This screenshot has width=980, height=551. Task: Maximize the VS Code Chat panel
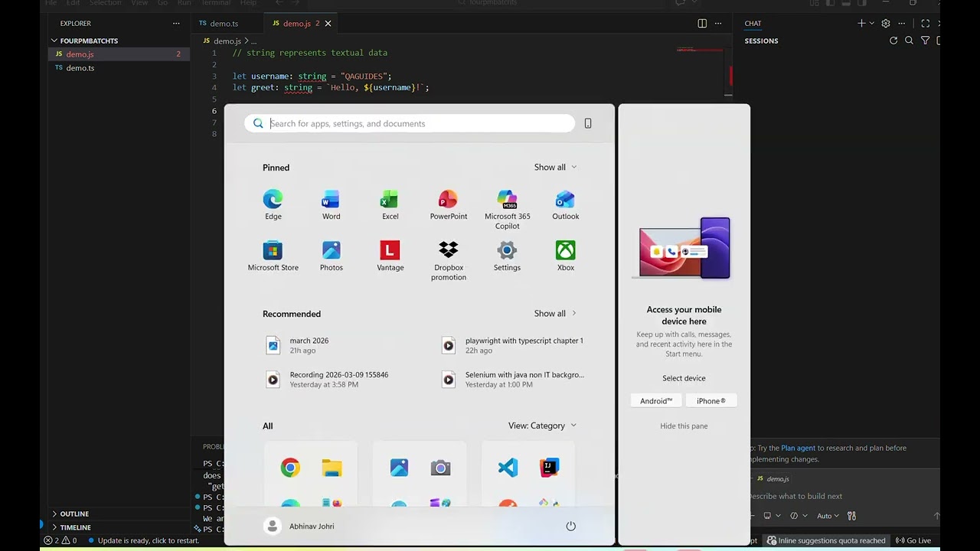(926, 24)
